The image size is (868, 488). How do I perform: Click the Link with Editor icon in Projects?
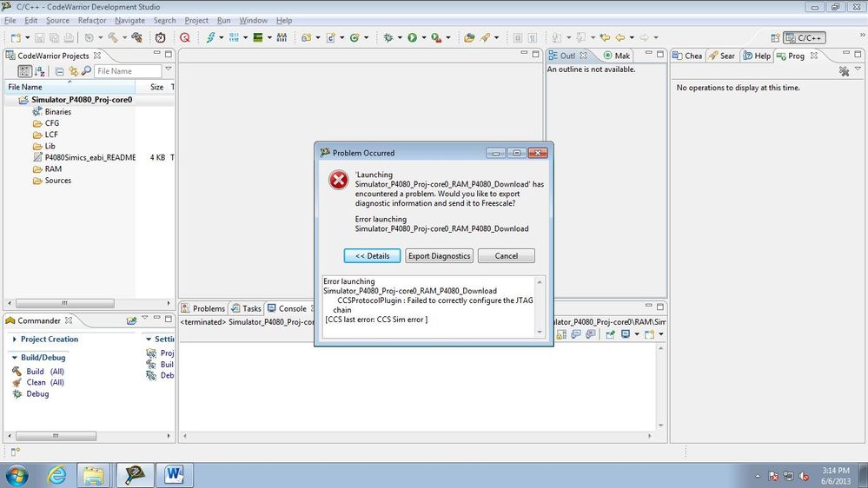point(73,71)
